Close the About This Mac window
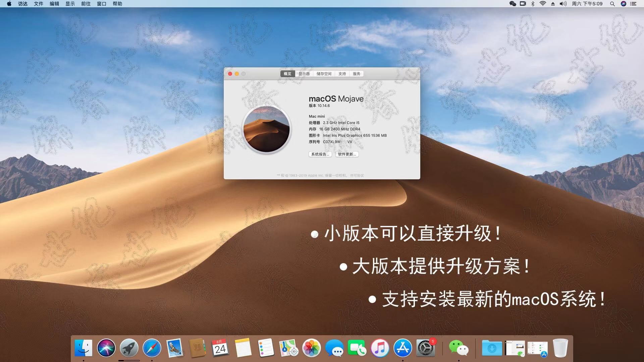 coord(230,74)
